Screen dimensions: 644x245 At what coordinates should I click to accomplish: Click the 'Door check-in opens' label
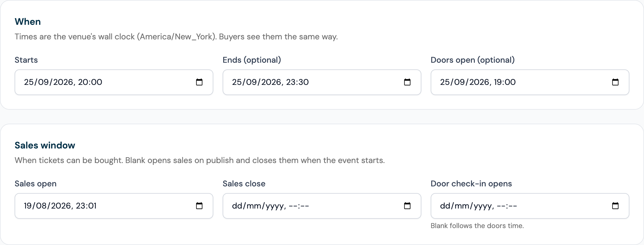tap(471, 184)
